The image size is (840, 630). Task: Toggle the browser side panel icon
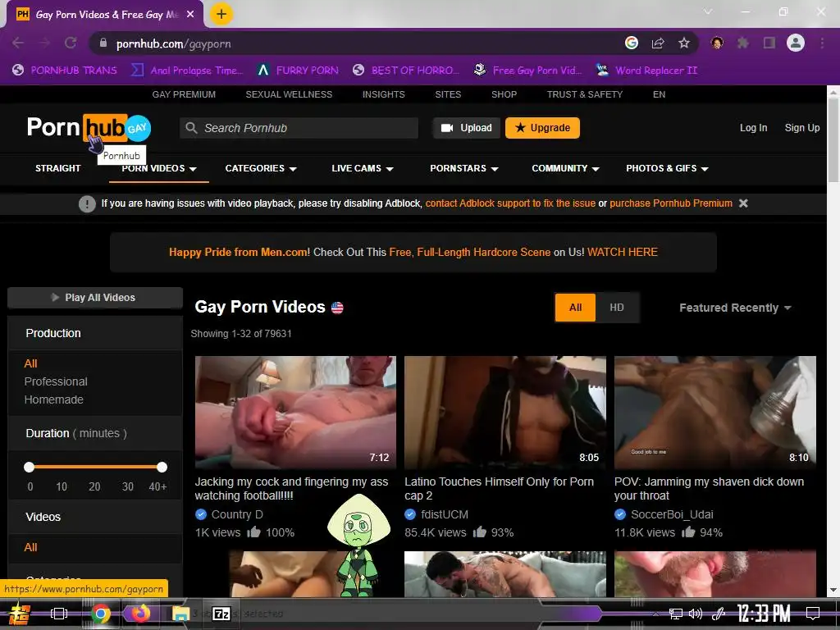769,43
